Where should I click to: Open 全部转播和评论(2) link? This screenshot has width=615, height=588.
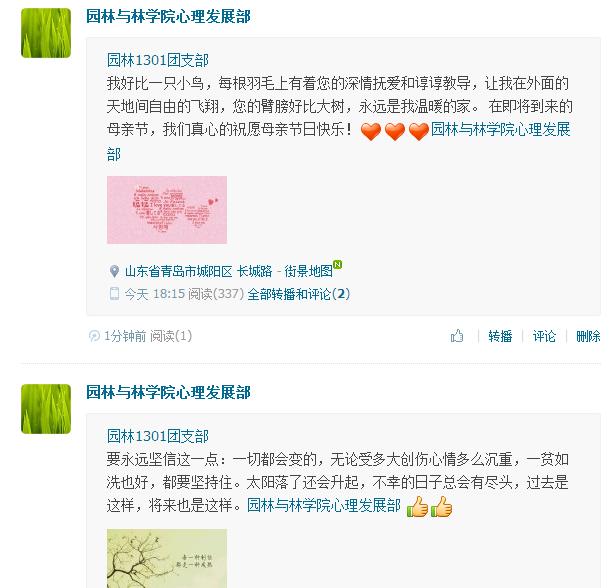(298, 294)
